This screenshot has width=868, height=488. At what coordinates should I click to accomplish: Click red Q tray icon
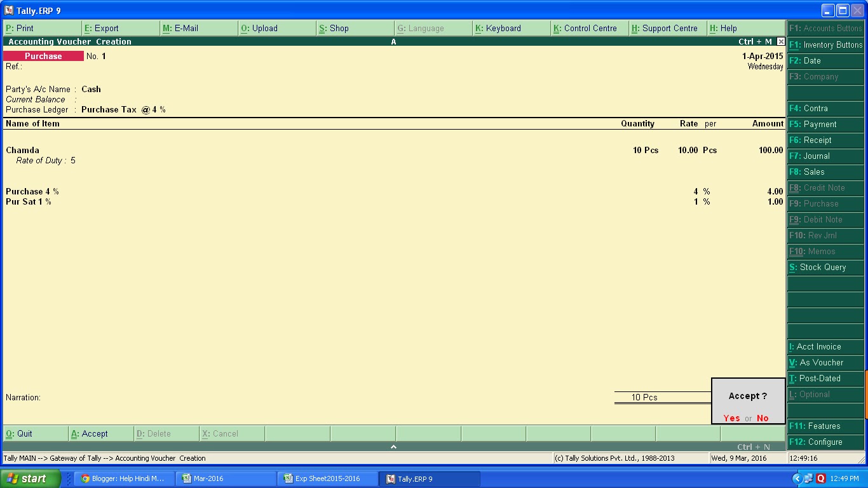click(x=820, y=478)
